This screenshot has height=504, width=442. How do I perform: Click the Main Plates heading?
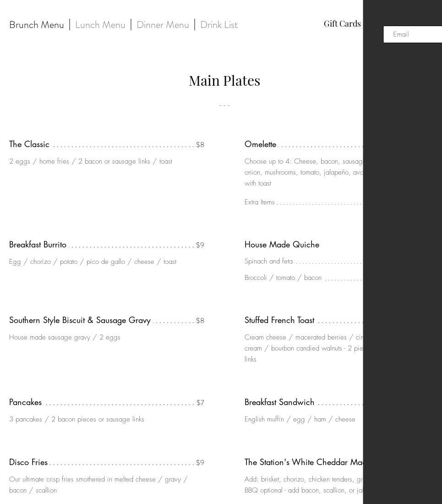(x=224, y=81)
